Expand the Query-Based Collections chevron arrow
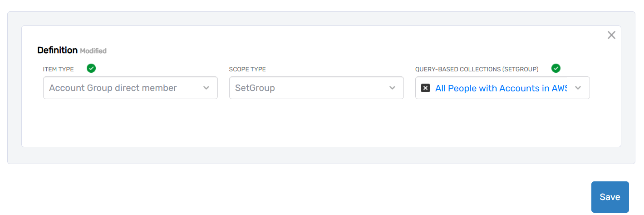This screenshot has width=644, height=215. coord(578,88)
